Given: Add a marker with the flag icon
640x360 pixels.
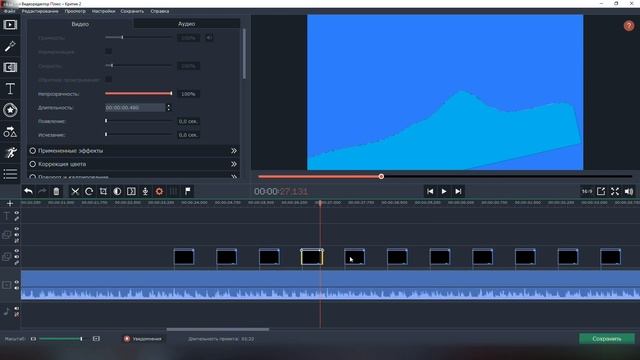Looking at the screenshot, I should 187,191.
